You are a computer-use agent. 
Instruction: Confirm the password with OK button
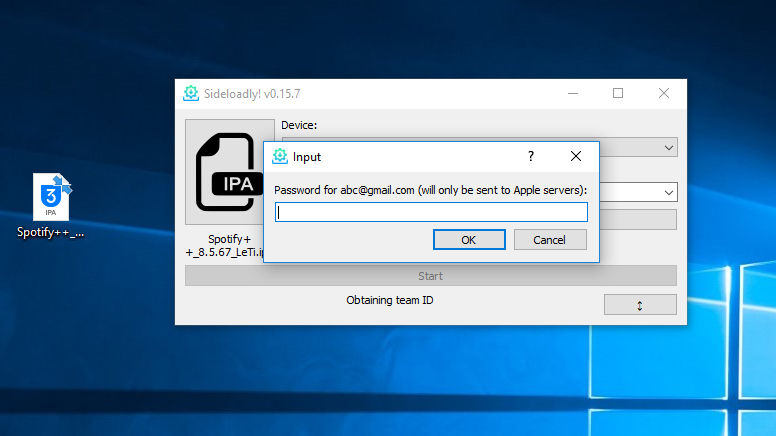click(469, 240)
